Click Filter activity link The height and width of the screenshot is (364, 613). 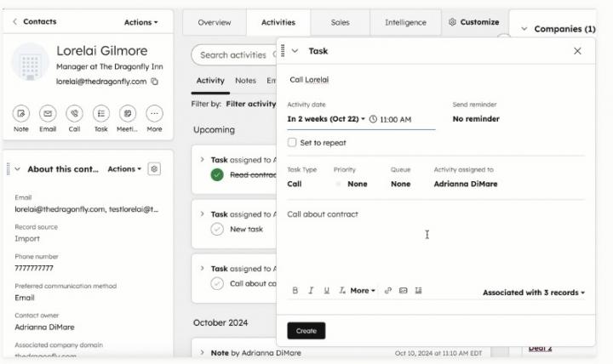pyautogui.click(x=250, y=104)
